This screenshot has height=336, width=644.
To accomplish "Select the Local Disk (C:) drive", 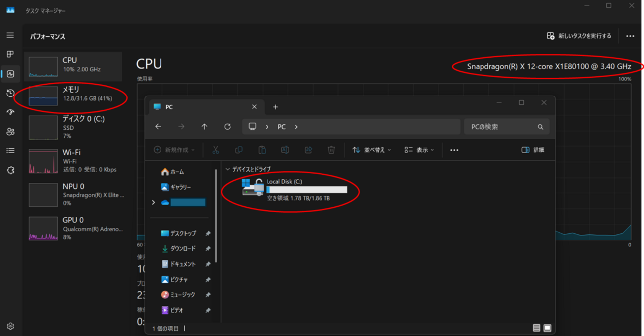I will pyautogui.click(x=295, y=190).
